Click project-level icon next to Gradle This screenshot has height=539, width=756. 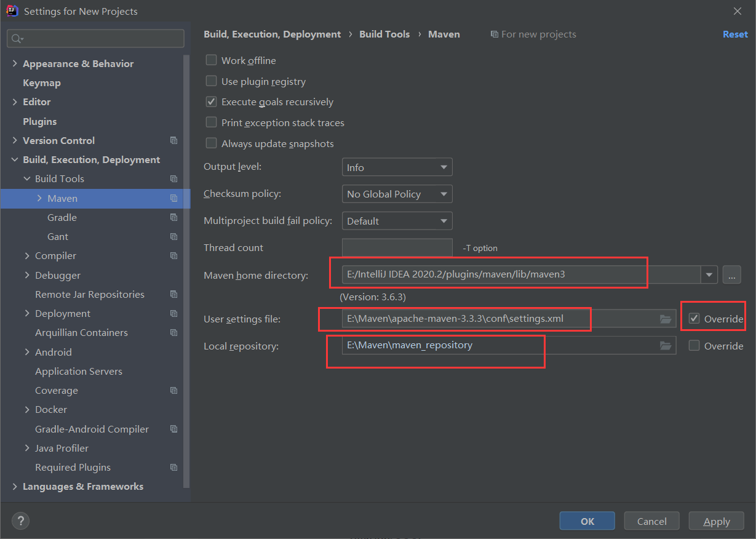click(173, 217)
